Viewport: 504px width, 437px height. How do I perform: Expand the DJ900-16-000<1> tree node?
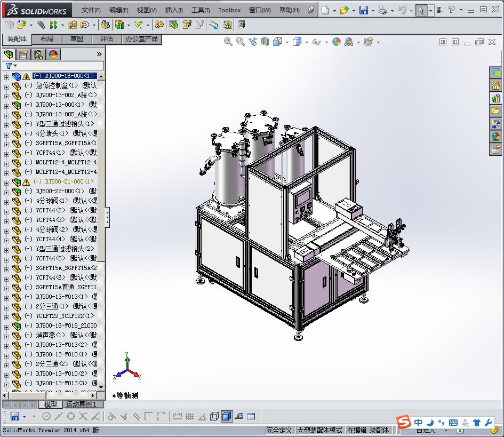coord(6,77)
